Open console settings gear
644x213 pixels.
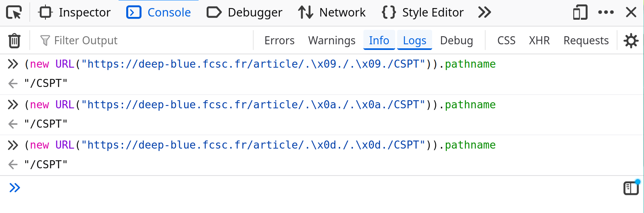[x=631, y=41]
